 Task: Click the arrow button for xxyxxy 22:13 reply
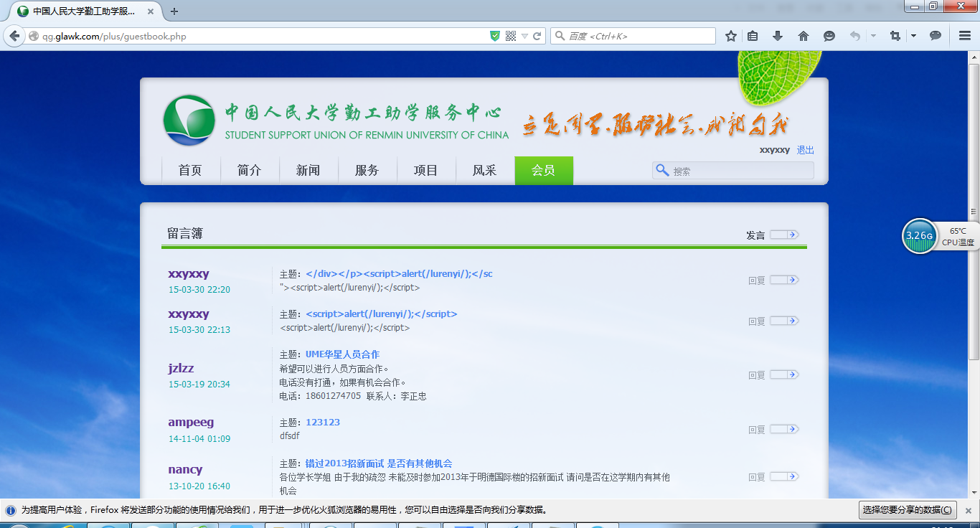coord(784,320)
